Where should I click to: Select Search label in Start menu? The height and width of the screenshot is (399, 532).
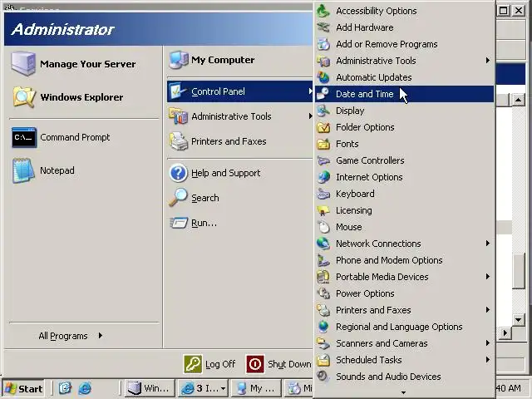[205, 198]
